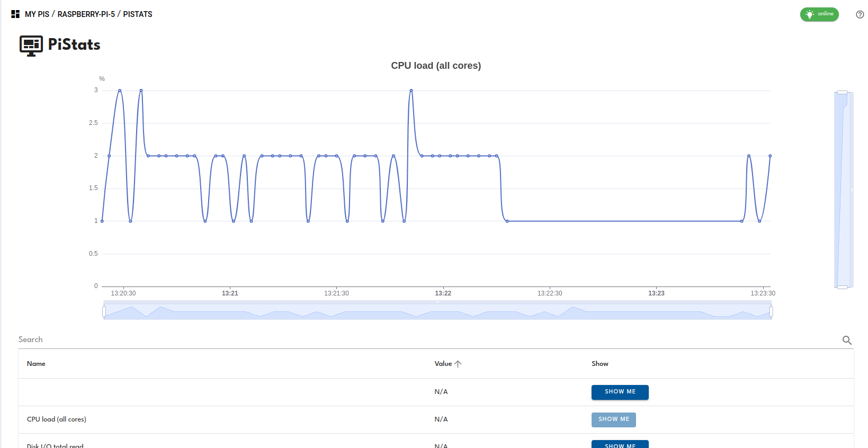Click the 3% peak data point before 13:22
This screenshot has width=868, height=448.
point(411,91)
